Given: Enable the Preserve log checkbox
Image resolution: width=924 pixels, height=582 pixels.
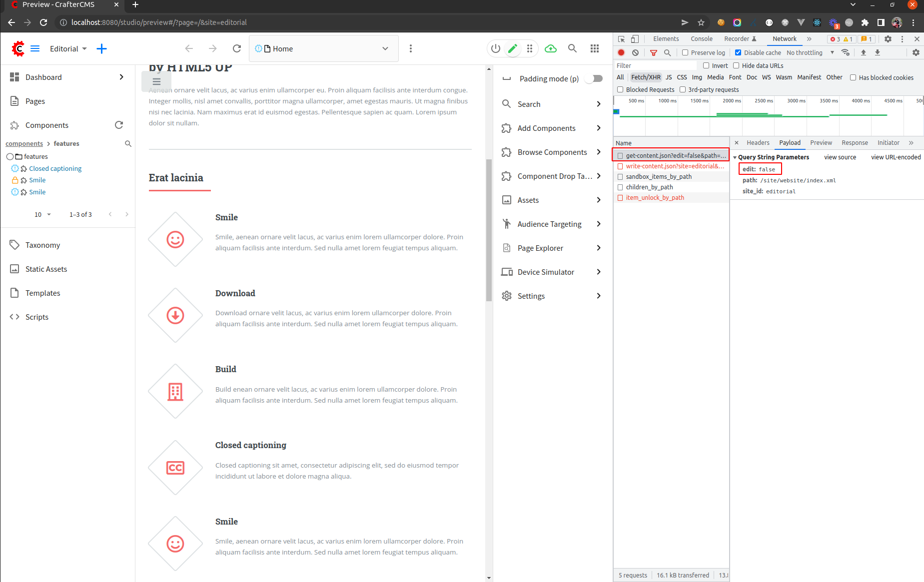Looking at the screenshot, I should coord(684,52).
